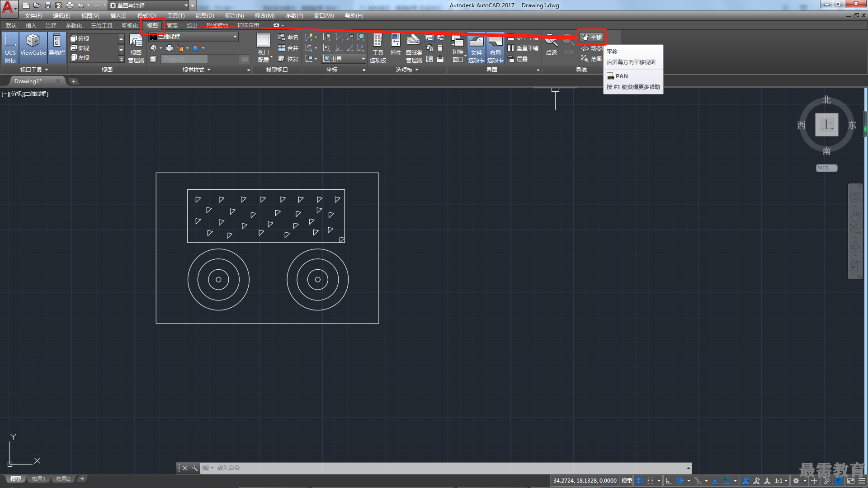
Task: Open the Properties (特性) palette
Action: click(396, 45)
